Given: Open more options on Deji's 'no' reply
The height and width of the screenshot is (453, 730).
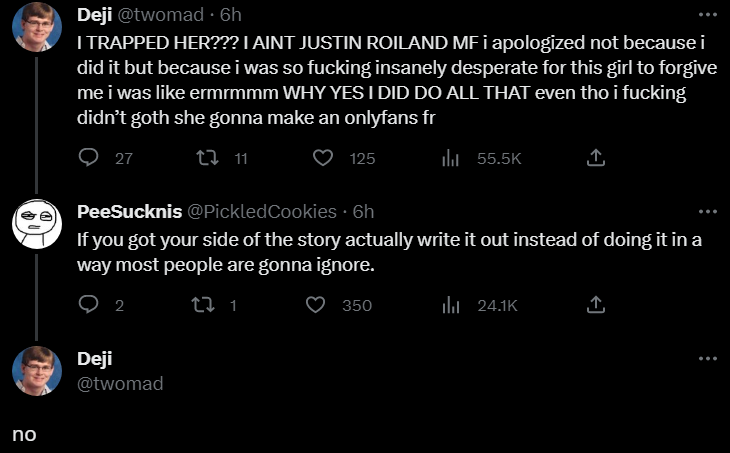Looking at the screenshot, I should pyautogui.click(x=708, y=358).
